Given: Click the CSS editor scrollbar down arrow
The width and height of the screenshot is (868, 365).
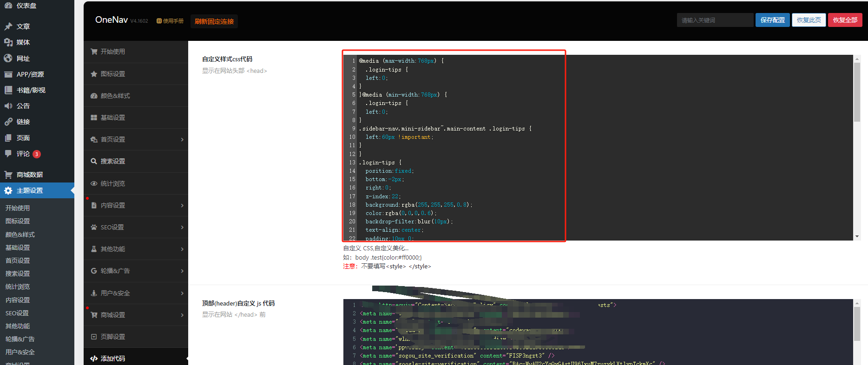Looking at the screenshot, I should [857, 236].
